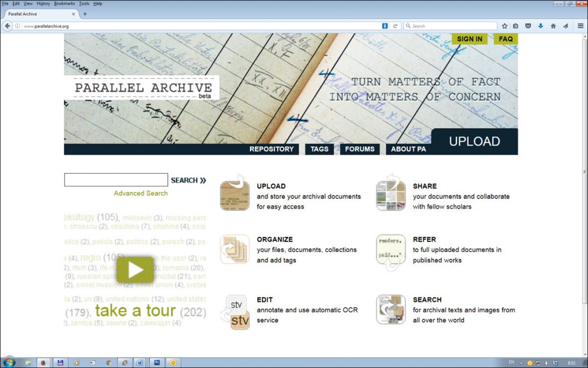588x368 pixels.
Task: Click the Upload feature icon
Action: (x=234, y=195)
